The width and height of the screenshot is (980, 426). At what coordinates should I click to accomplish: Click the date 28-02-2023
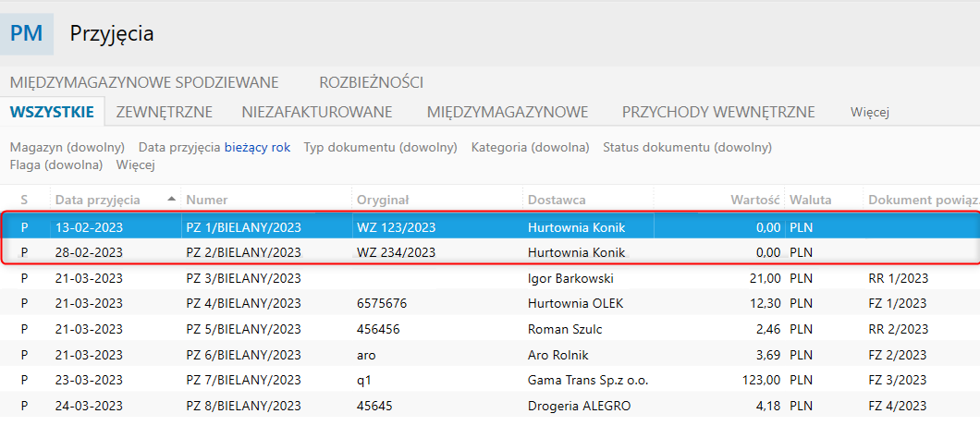coord(89,253)
